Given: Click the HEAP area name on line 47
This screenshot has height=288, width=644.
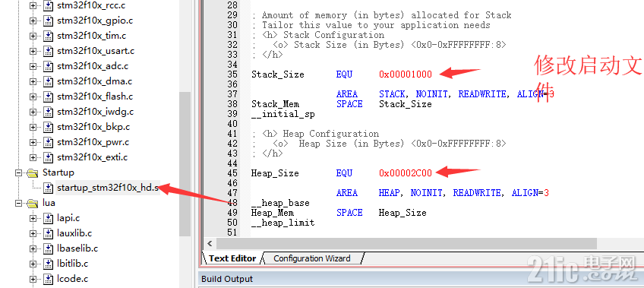Looking at the screenshot, I should [390, 193].
